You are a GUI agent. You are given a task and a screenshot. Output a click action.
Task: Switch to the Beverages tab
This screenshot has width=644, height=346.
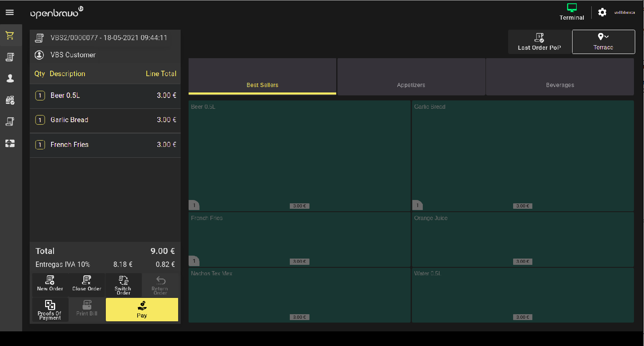pyautogui.click(x=560, y=77)
